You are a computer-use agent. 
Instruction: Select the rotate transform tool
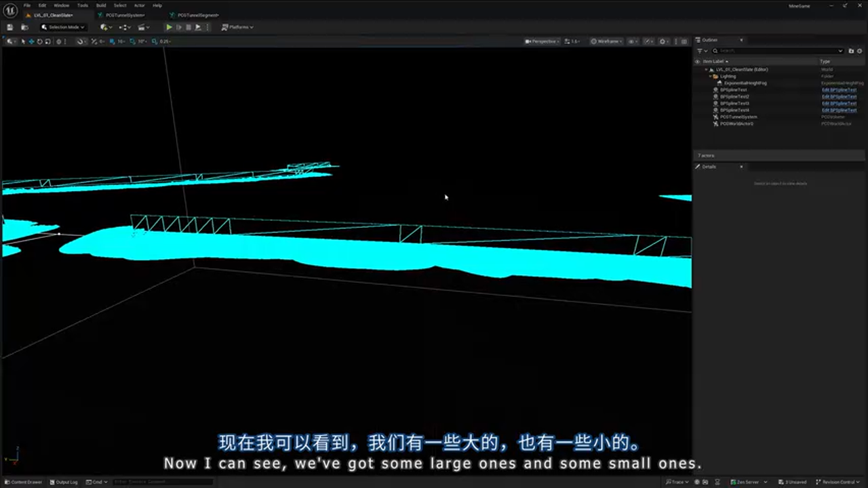coord(40,41)
